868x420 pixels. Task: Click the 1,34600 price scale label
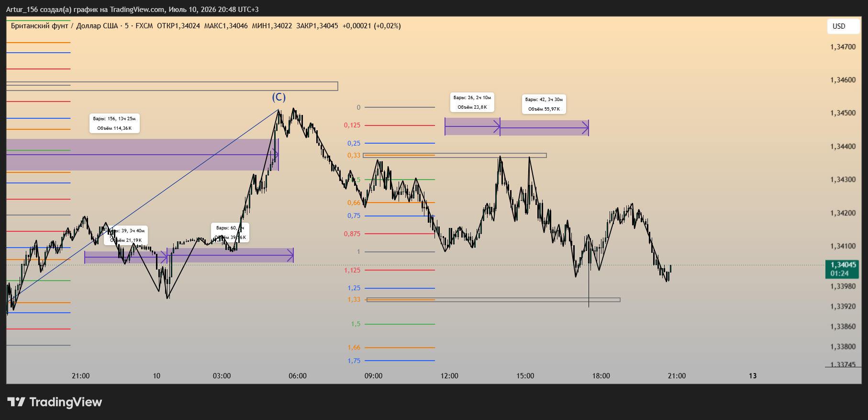[843, 80]
